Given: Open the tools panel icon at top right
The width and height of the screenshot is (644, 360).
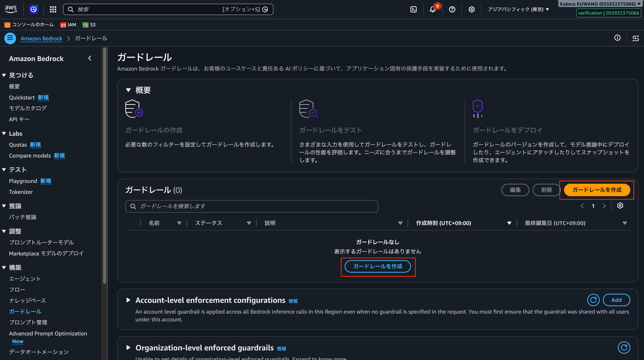Looking at the screenshot, I should click(x=636, y=38).
